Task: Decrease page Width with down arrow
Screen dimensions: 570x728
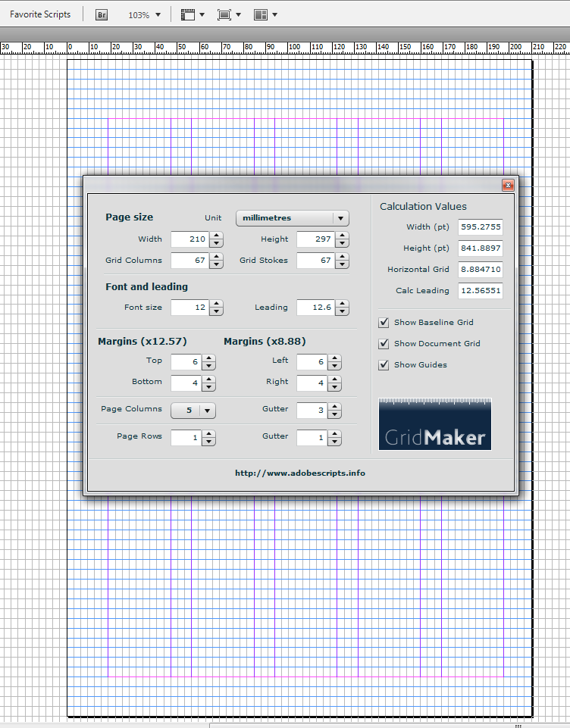Action: tap(216, 243)
